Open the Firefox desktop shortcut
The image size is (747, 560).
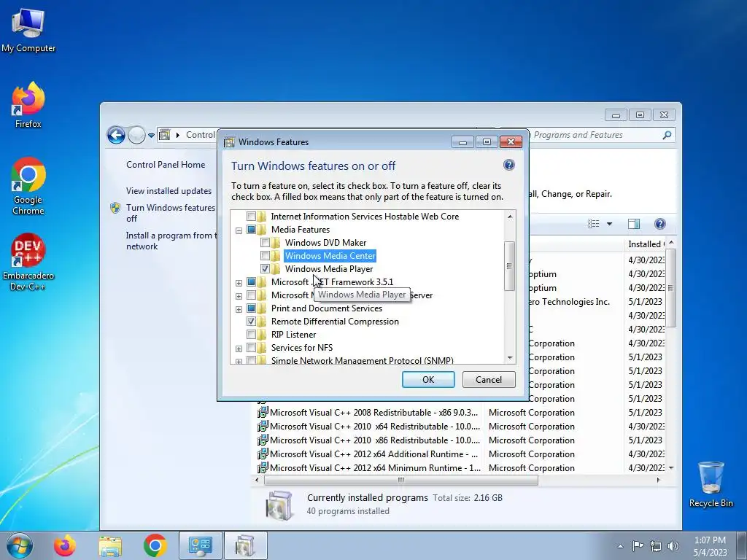(x=28, y=105)
